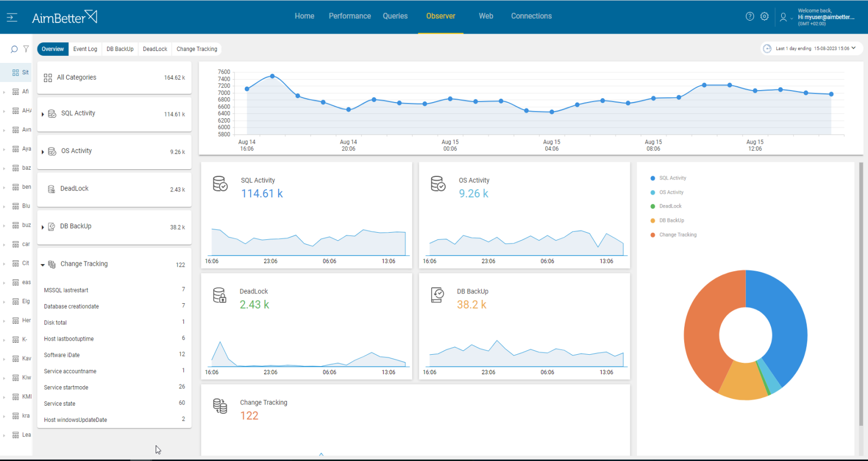Screen dimensions: 868x461
Task: Open the help question mark icon
Action: pyautogui.click(x=750, y=16)
